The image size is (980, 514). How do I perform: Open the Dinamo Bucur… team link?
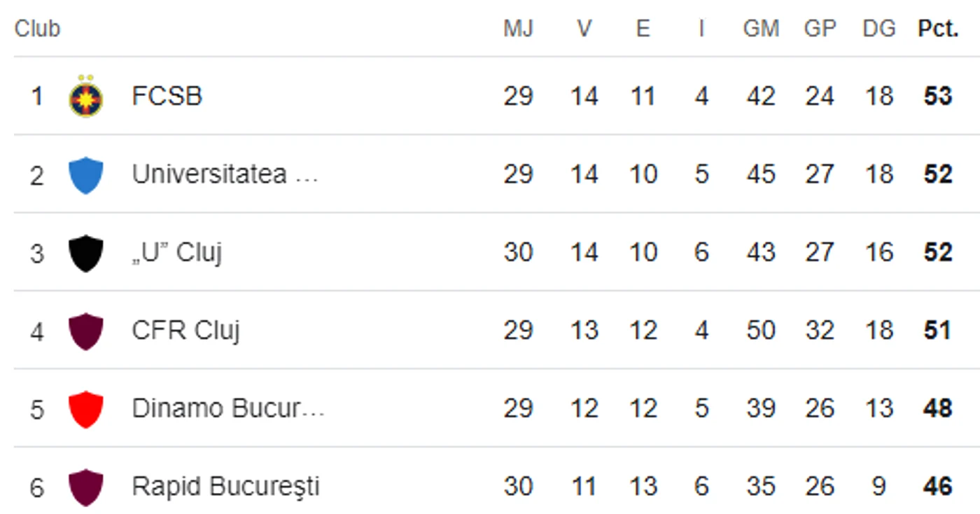[228, 408]
